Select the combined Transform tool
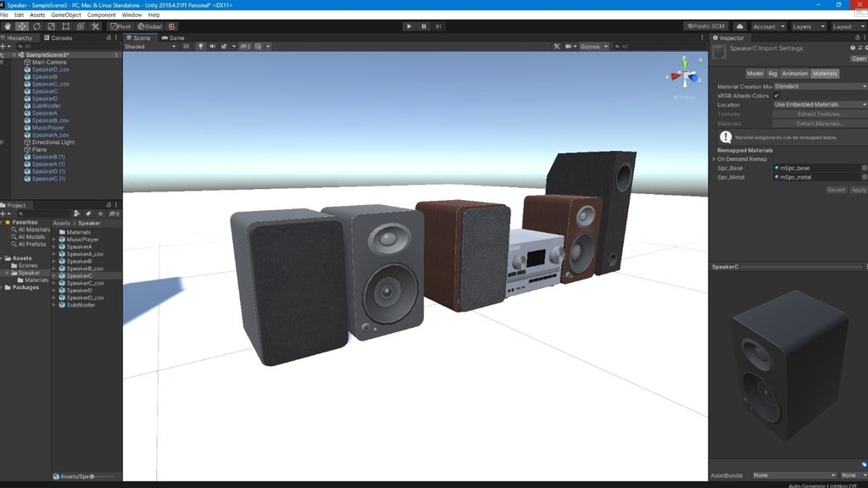Image resolution: width=868 pixels, height=488 pixels. pyautogui.click(x=81, y=26)
